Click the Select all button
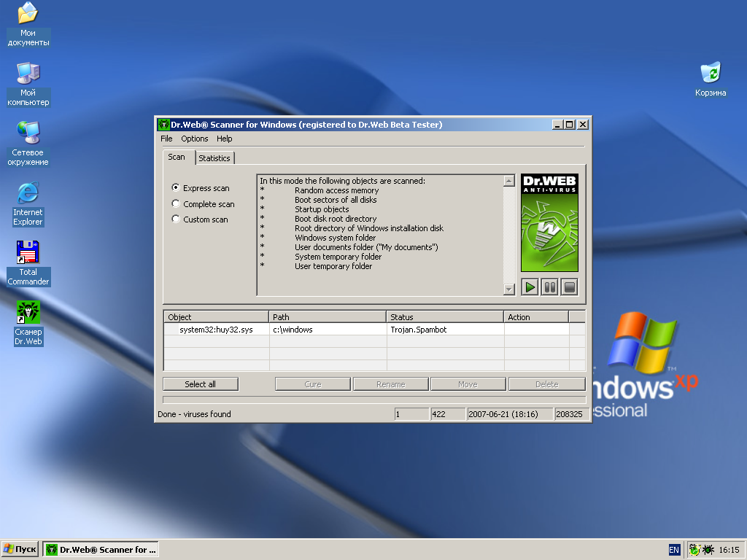Screen dimensions: 747x560 coord(201,384)
